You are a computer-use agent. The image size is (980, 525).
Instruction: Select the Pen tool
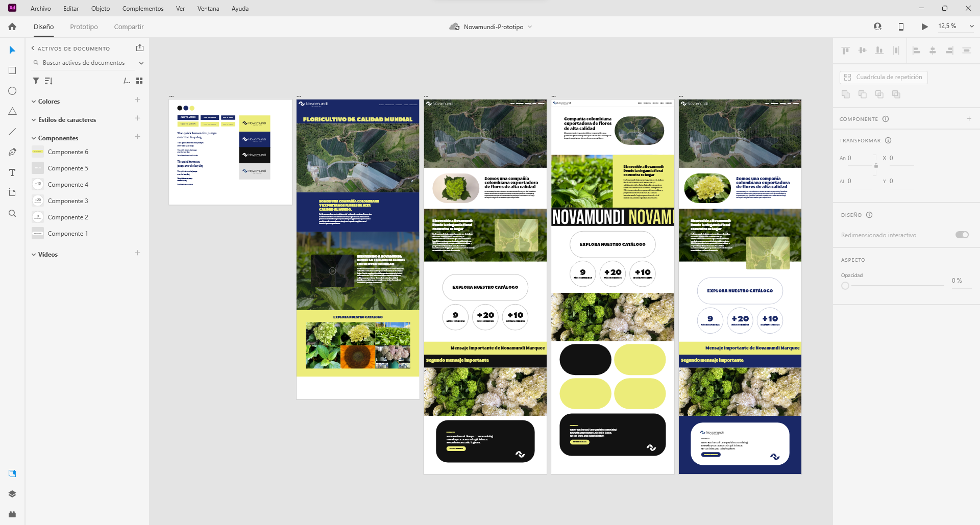[12, 152]
